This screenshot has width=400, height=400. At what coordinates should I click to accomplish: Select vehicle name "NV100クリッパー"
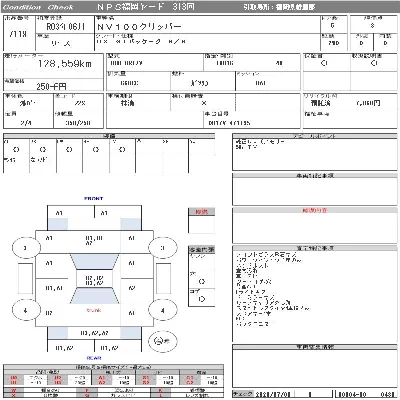point(139,27)
